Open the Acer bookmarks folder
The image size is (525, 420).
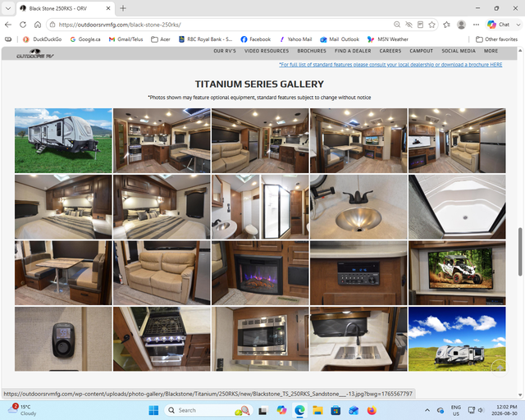[x=161, y=39]
